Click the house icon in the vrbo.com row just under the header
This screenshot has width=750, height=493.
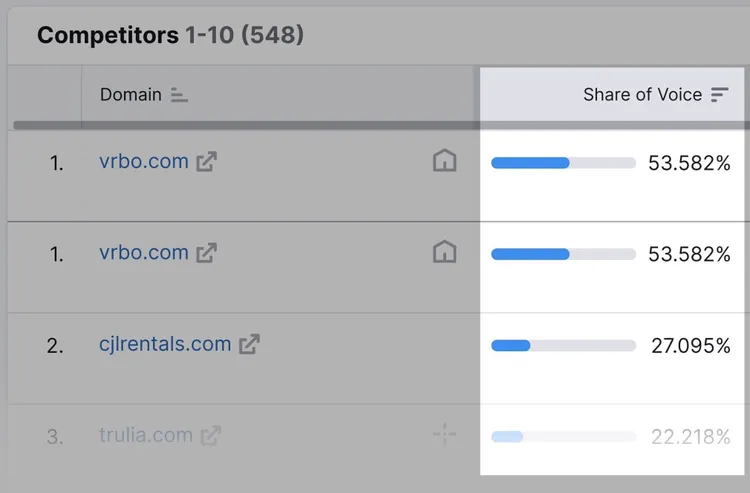(x=445, y=161)
